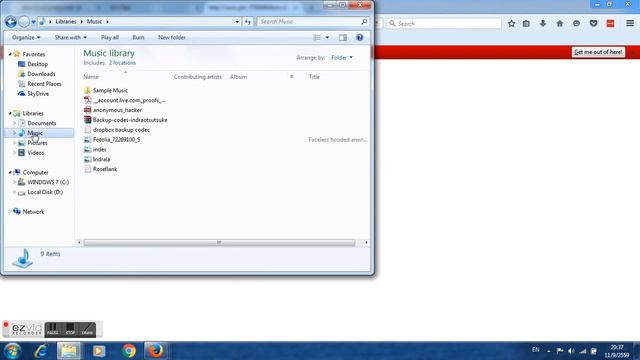Screen dimensions: 640x360
Task: Open the Organize menu
Action: coord(26,38)
